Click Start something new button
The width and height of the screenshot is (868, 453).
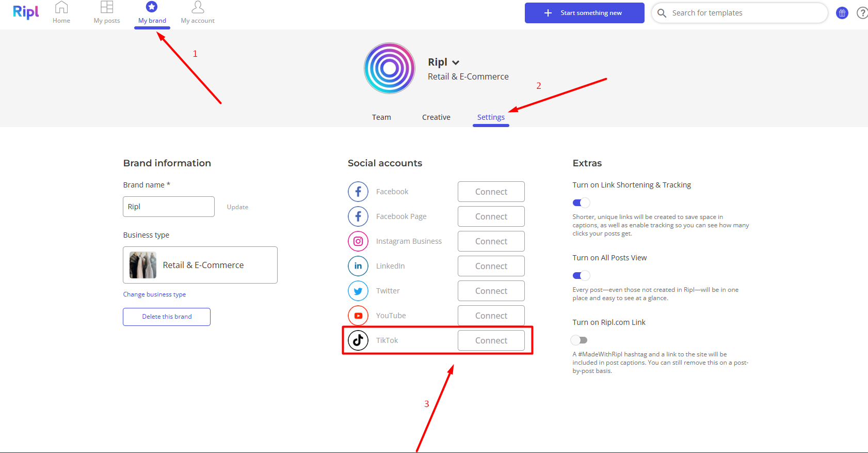(x=585, y=13)
